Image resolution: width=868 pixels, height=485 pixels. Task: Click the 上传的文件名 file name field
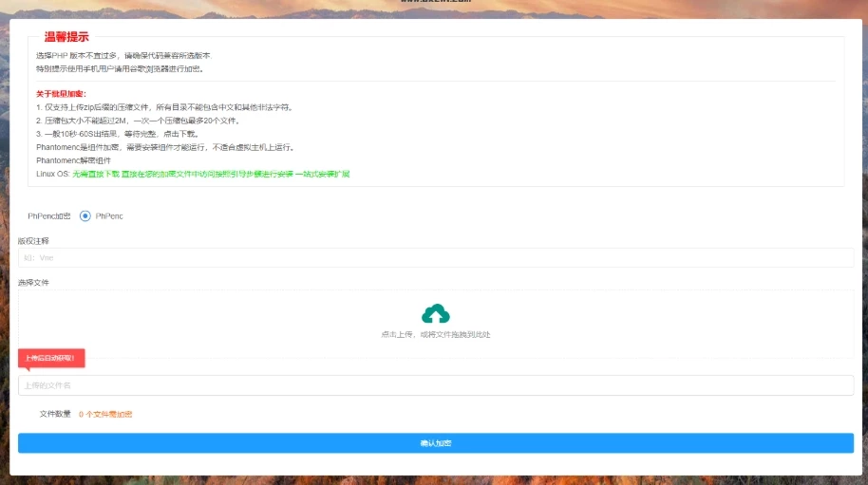coord(435,385)
